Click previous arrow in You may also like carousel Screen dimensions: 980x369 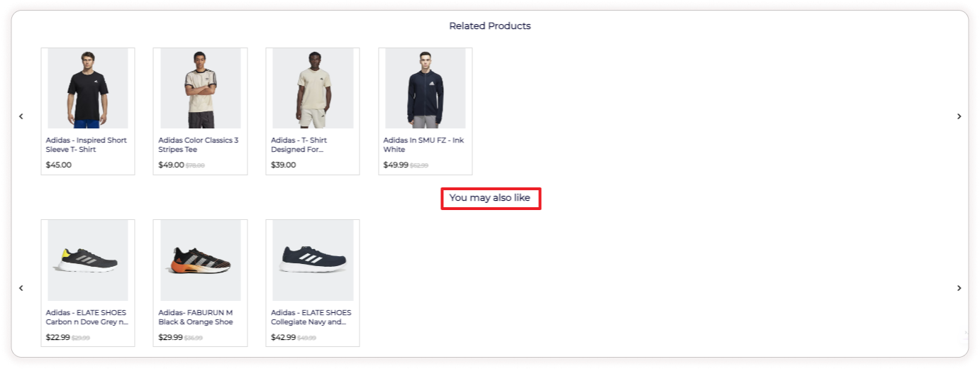(x=21, y=288)
